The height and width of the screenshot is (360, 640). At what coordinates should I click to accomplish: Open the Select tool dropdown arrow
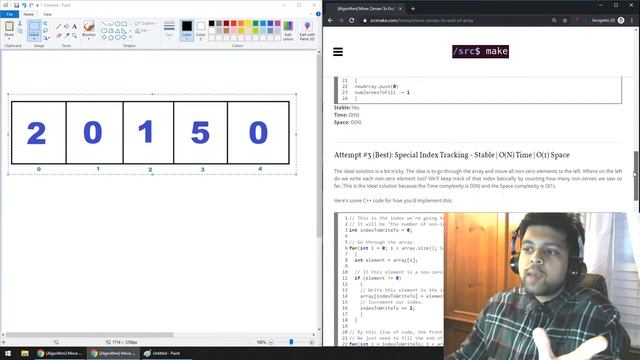pyautogui.click(x=34, y=38)
